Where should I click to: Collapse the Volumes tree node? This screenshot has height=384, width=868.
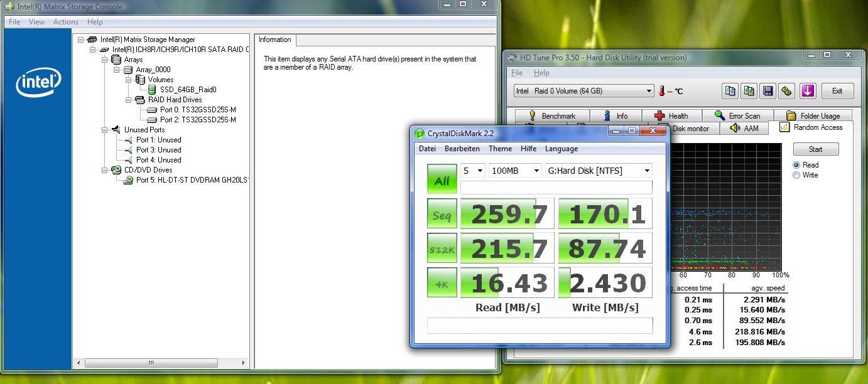point(129,80)
